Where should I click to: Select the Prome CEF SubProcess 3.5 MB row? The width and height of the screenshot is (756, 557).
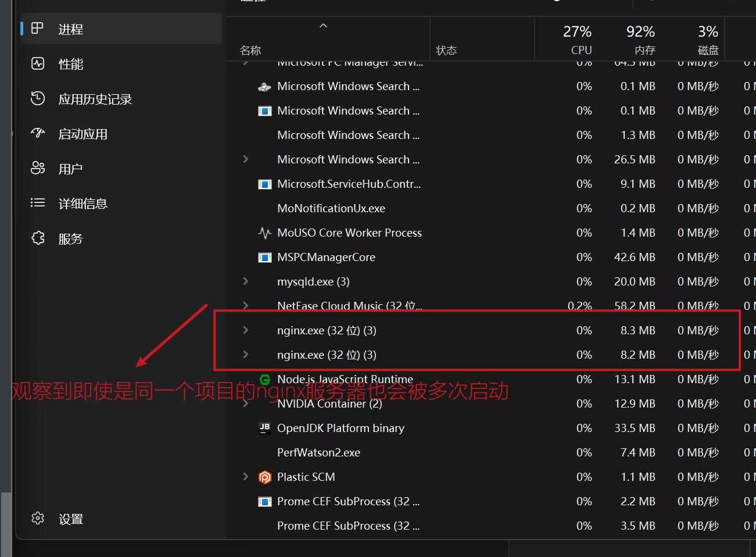491,526
